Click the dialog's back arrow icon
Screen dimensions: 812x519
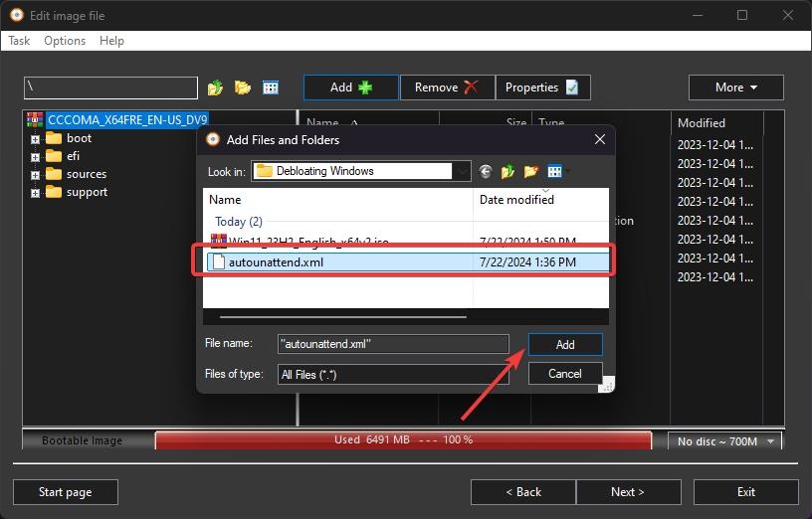(486, 171)
